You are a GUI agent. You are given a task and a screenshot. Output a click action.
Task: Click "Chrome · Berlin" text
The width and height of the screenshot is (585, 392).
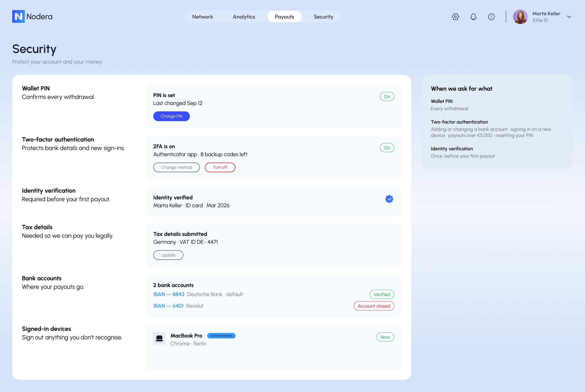188,344
